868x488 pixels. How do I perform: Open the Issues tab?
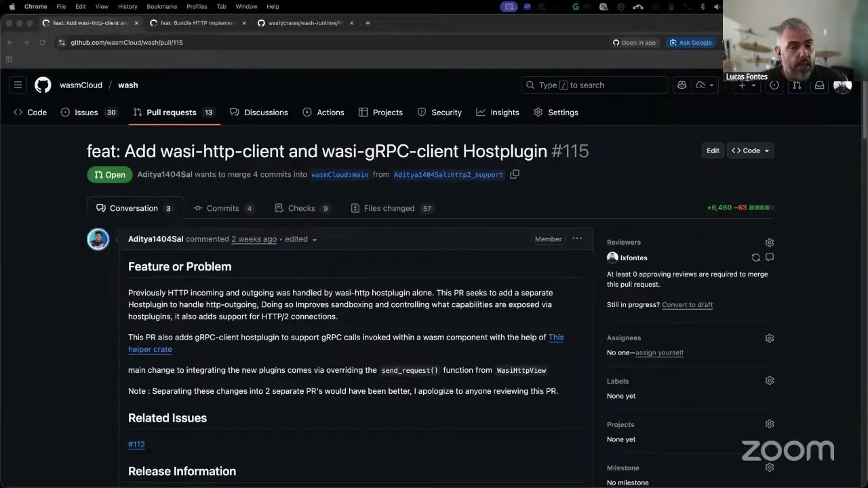(x=90, y=113)
